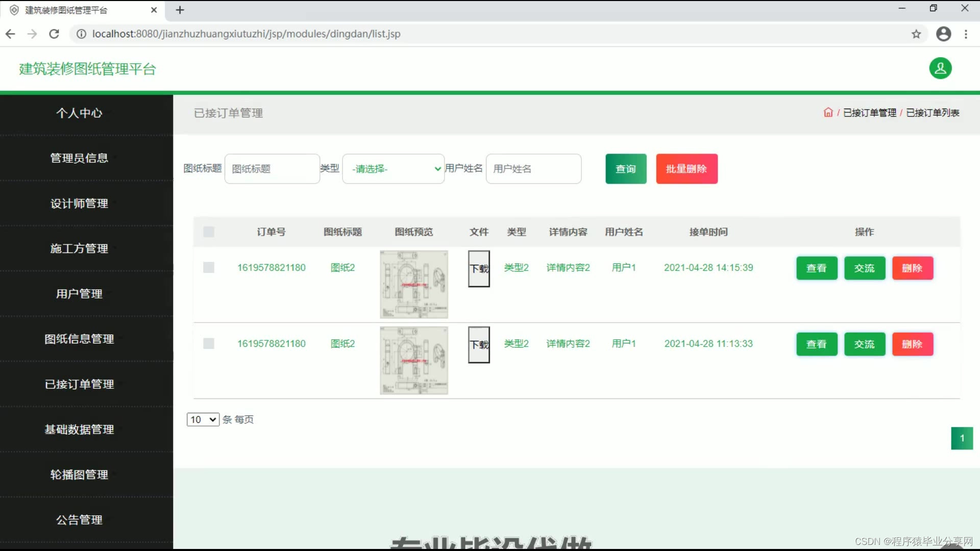
Task: Open Chrome profile account icon
Action: [943, 34]
